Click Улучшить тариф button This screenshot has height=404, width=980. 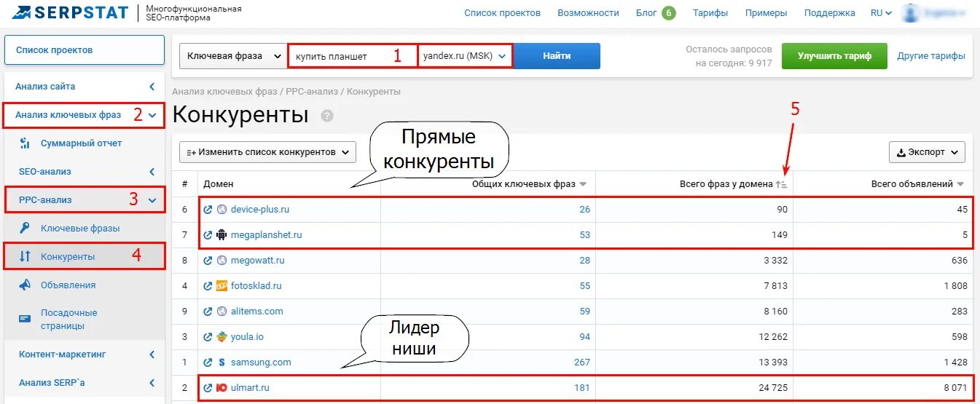coord(834,56)
